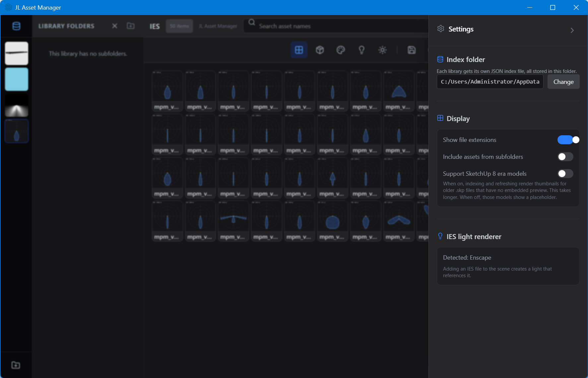This screenshot has height=378, width=588.
Task: Click the Display section heading
Action: pos(458,119)
